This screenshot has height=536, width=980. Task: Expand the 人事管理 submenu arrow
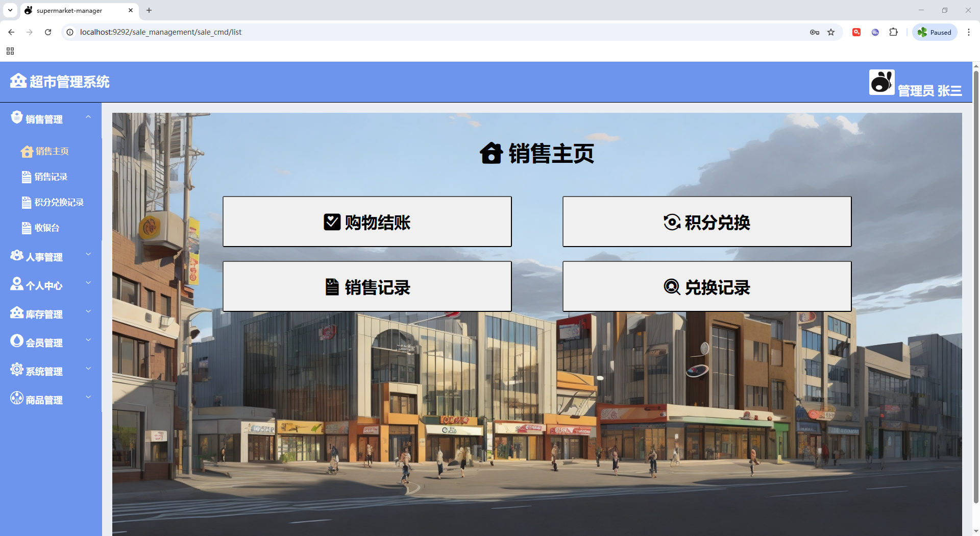click(88, 254)
